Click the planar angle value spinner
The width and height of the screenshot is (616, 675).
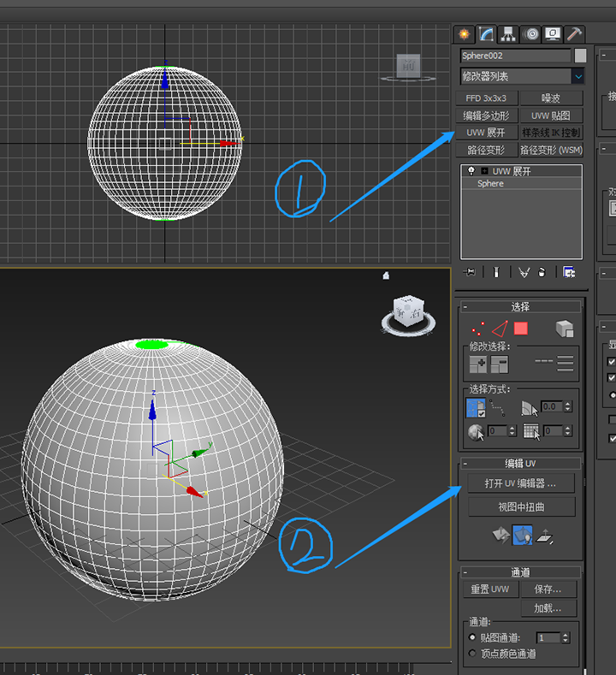point(568,407)
